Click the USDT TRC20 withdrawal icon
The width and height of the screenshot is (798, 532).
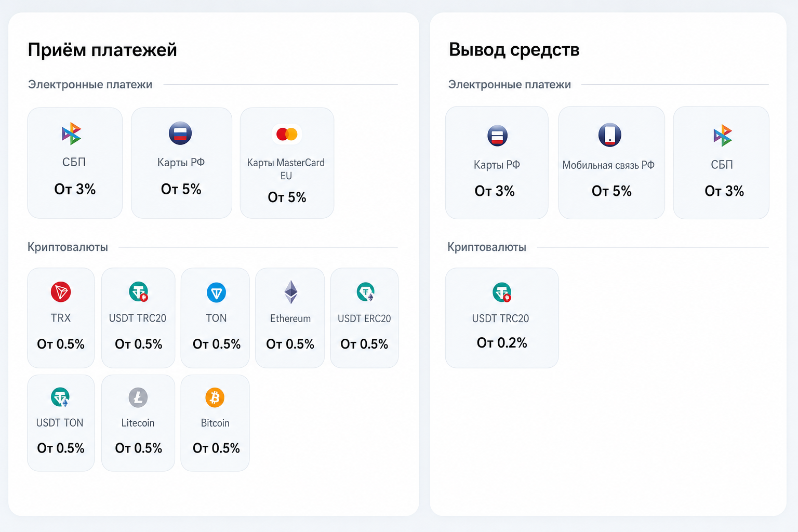502,292
